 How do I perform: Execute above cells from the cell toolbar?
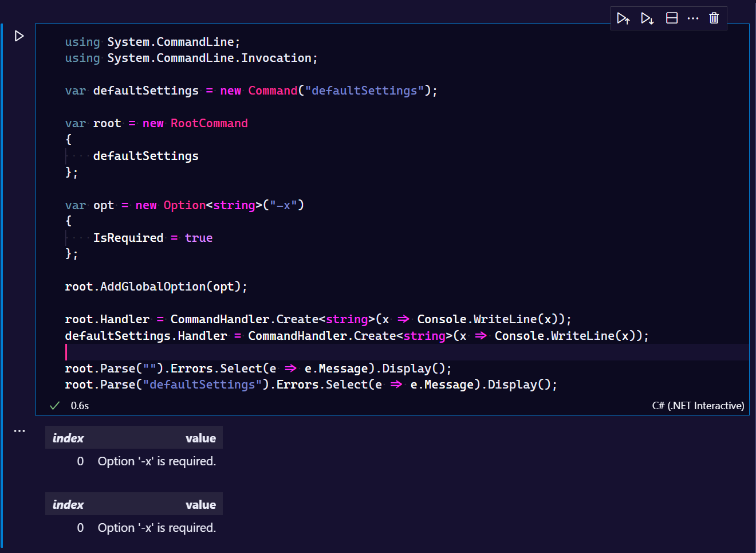point(624,18)
